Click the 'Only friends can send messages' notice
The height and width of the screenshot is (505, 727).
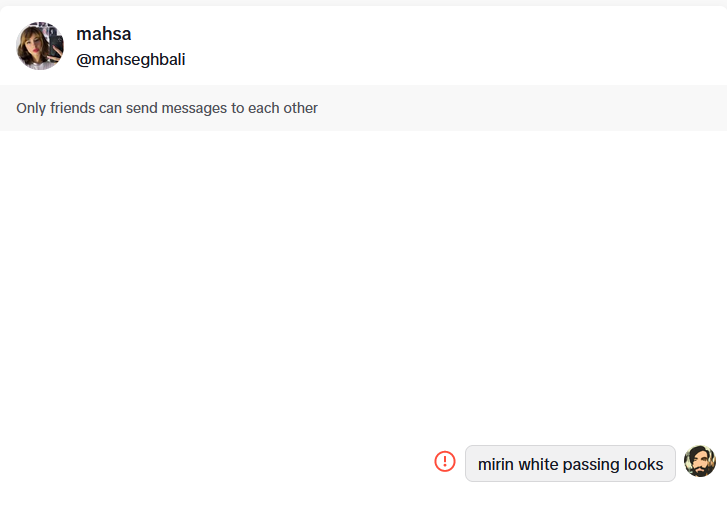(x=167, y=108)
